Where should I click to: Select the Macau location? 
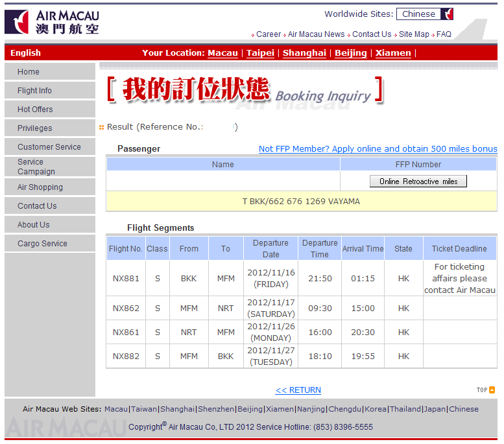222,53
